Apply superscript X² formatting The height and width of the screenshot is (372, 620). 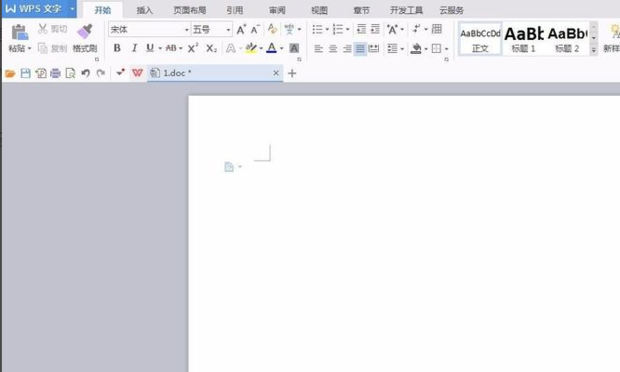pos(193,48)
